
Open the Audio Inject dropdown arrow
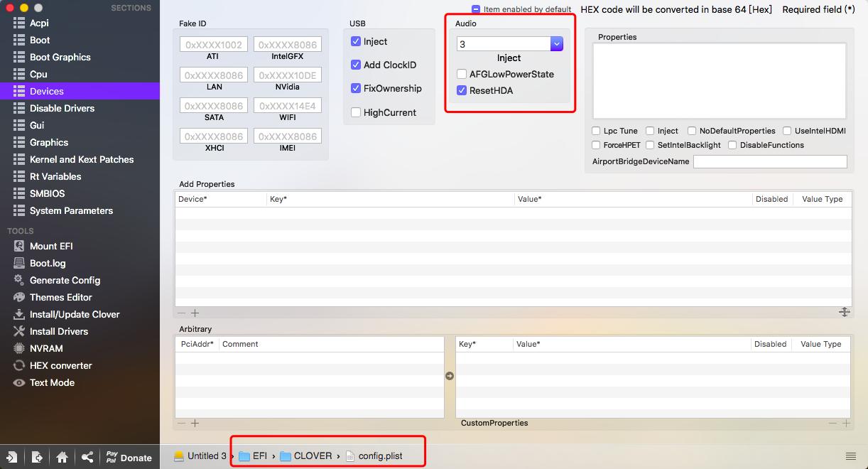pos(557,44)
